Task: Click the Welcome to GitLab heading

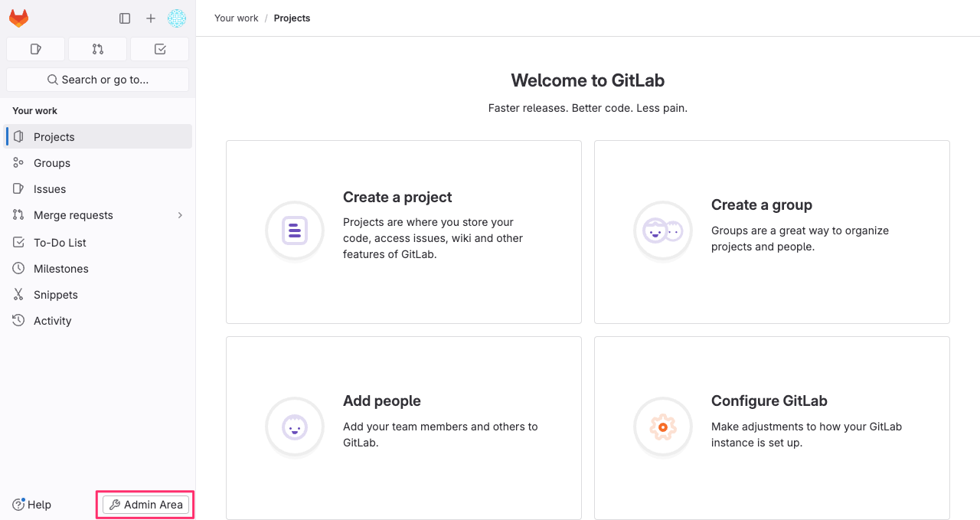Action: tap(588, 80)
